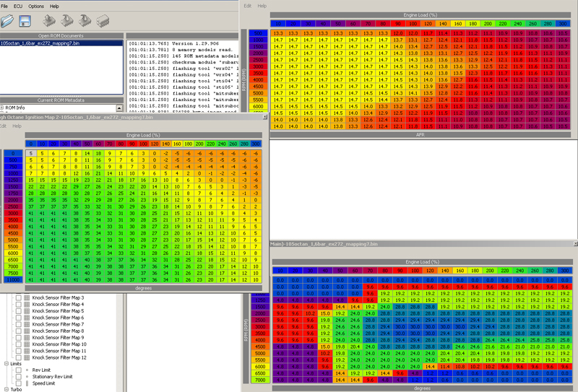Click the RPM 5500 axis cell in the AFR table
Screen dimensions: 578x392
[258, 100]
